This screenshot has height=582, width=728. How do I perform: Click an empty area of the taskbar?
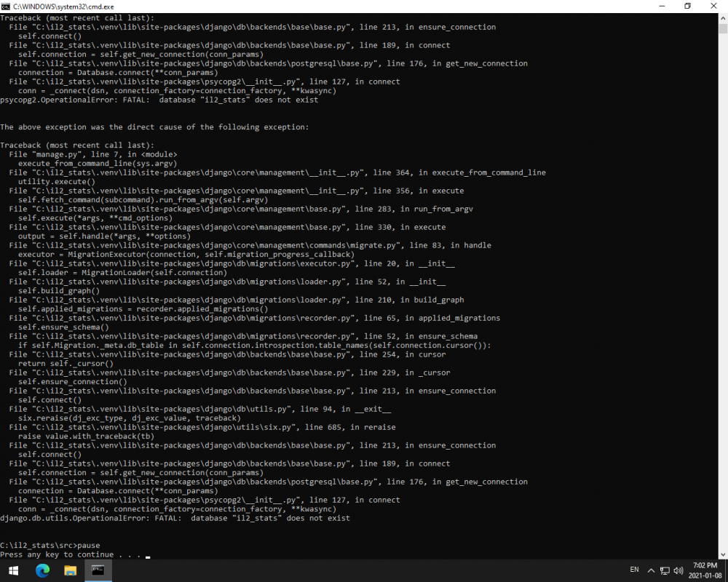pyautogui.click(x=364, y=570)
